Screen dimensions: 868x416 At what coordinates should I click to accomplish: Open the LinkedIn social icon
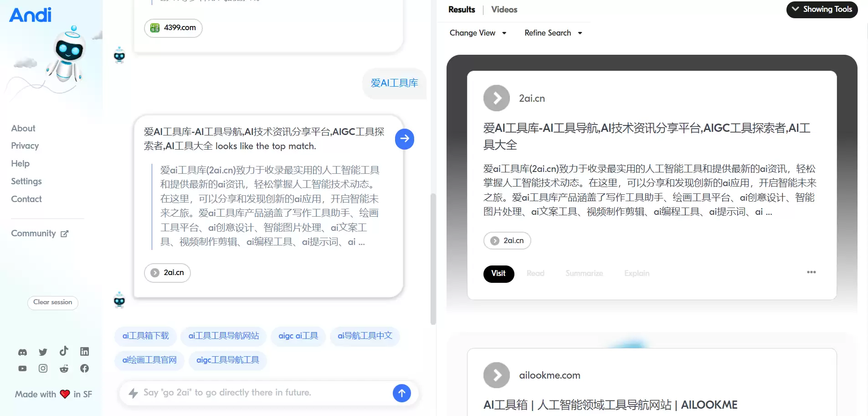click(85, 351)
